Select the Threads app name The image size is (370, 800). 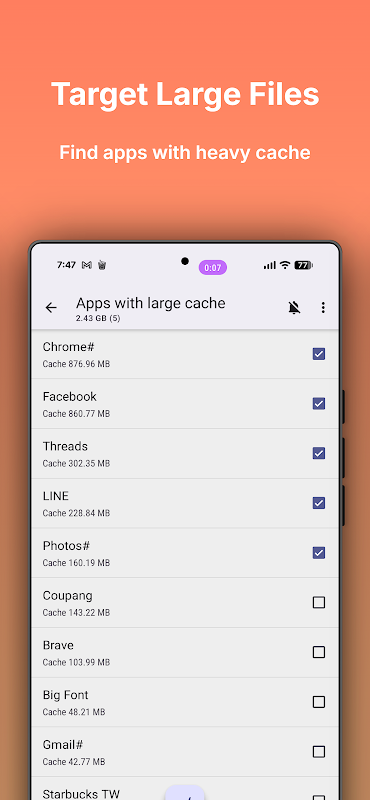tap(65, 446)
